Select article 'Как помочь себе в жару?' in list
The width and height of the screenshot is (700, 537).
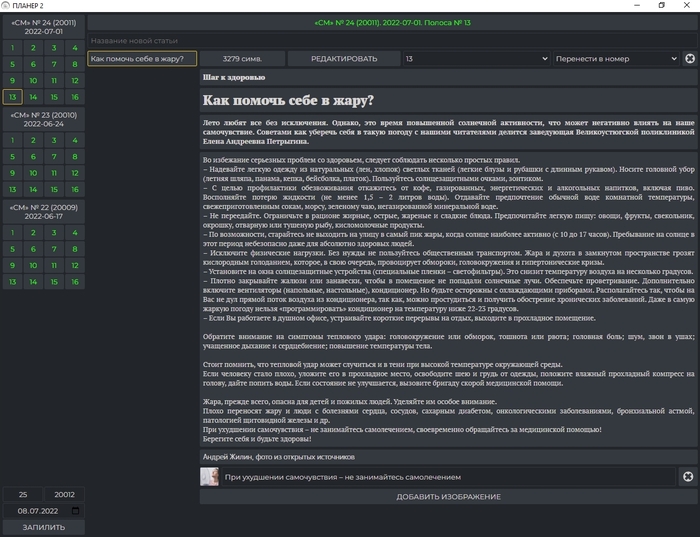click(x=142, y=59)
